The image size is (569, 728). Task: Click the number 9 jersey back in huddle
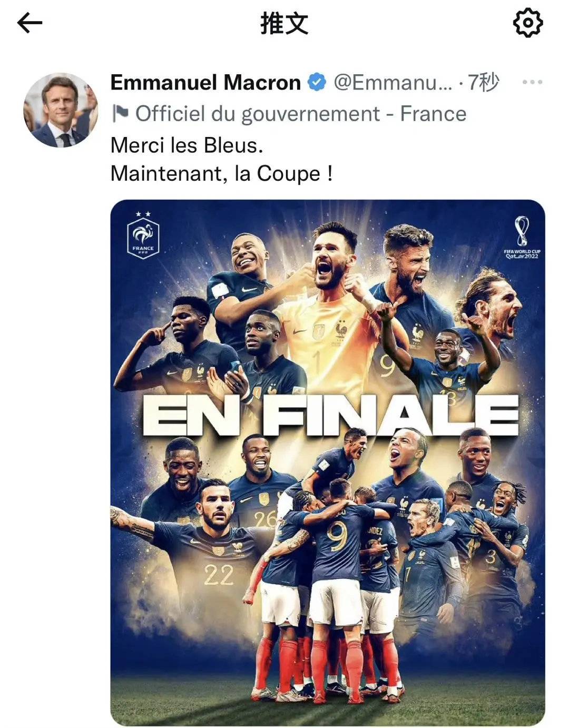tap(336, 537)
